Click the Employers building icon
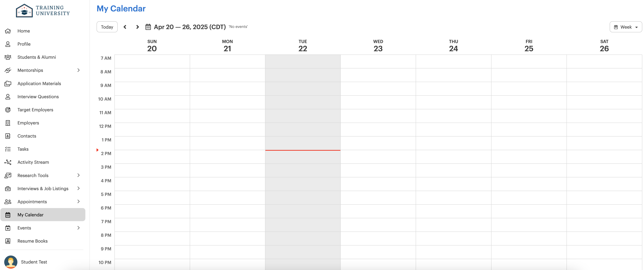Screen dimensions: 644x270 tap(8, 123)
